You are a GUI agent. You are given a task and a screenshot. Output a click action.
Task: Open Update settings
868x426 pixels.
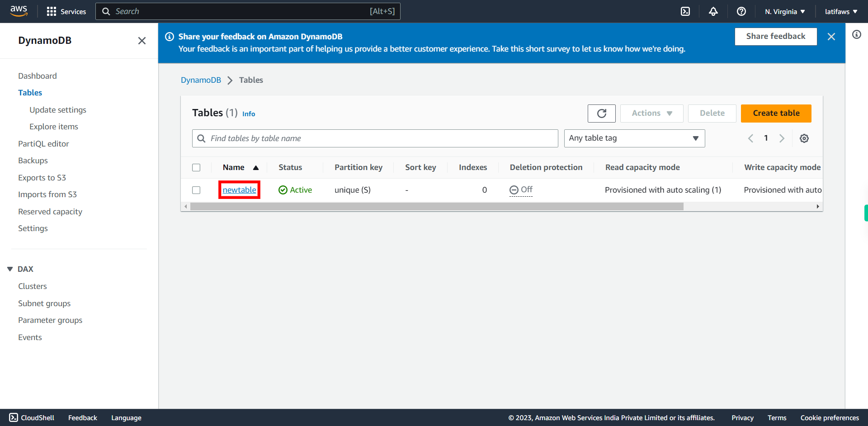[x=58, y=110]
